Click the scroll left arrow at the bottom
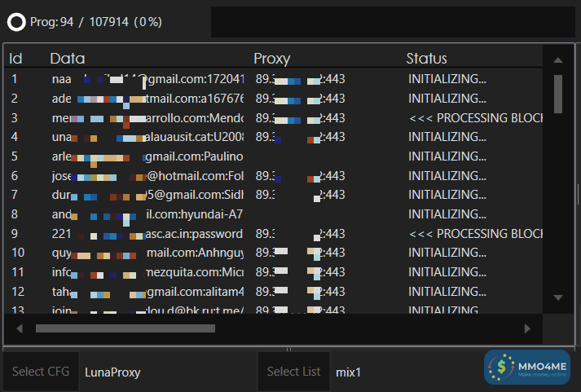 click(20, 328)
